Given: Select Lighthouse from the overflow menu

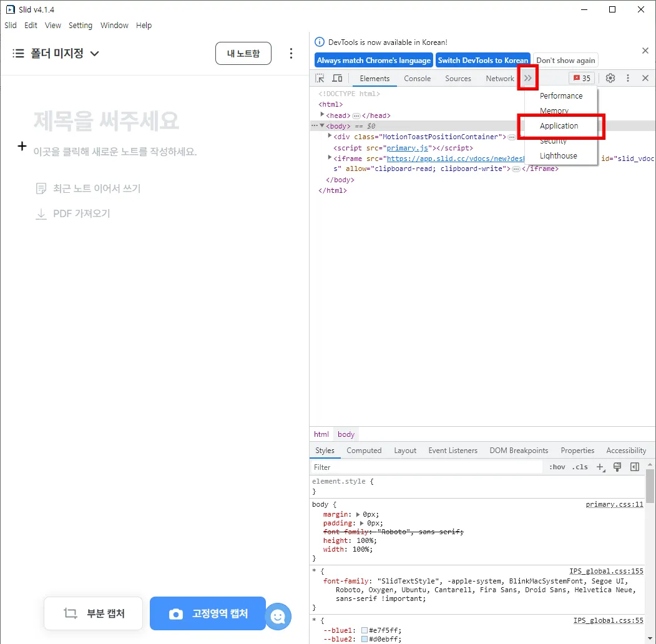Looking at the screenshot, I should pos(558,156).
